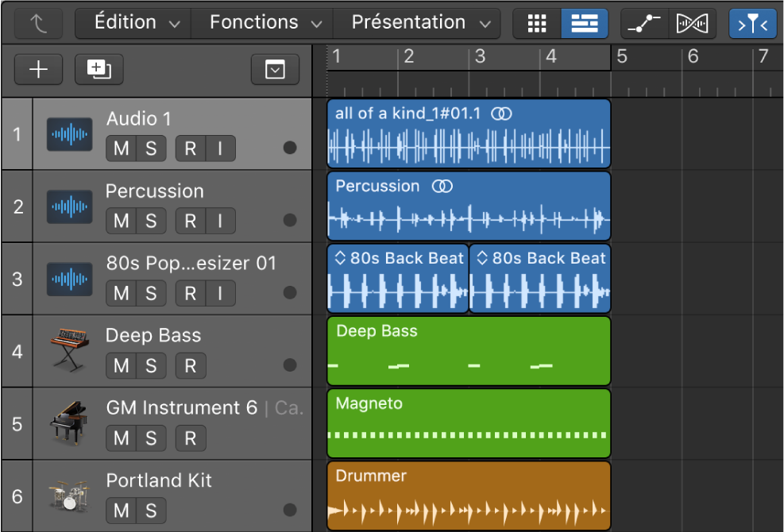Select the Percussion audio region
Image resolution: width=784 pixels, height=532 pixels.
click(469, 206)
